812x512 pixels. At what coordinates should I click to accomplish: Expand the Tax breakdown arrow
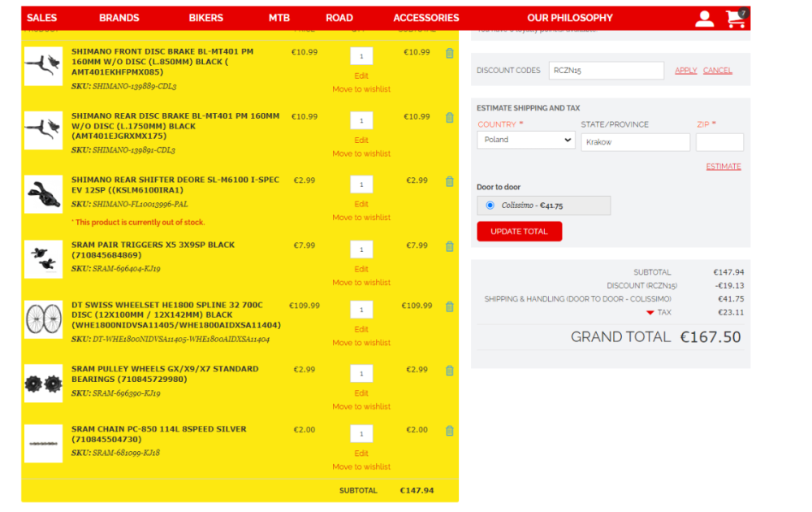650,313
